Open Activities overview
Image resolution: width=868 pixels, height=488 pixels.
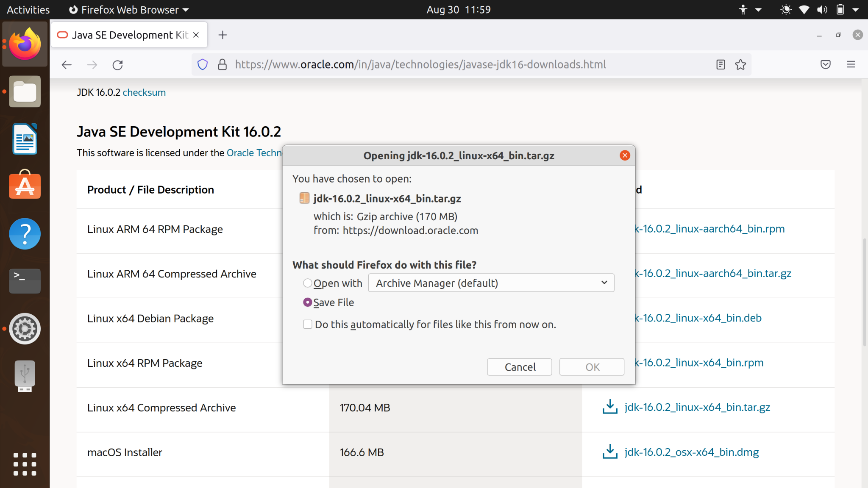pos(27,9)
